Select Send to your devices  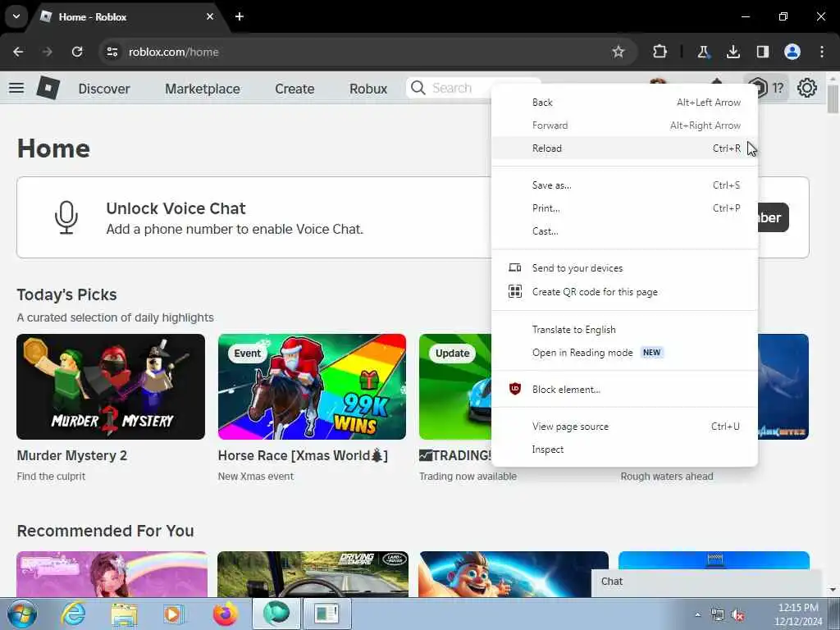[624, 268]
